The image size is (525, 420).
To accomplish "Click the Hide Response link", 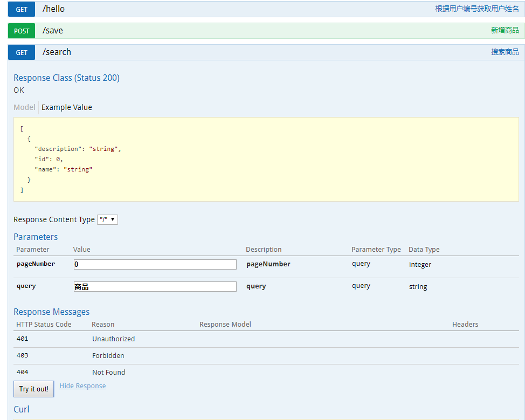I will pos(82,386).
